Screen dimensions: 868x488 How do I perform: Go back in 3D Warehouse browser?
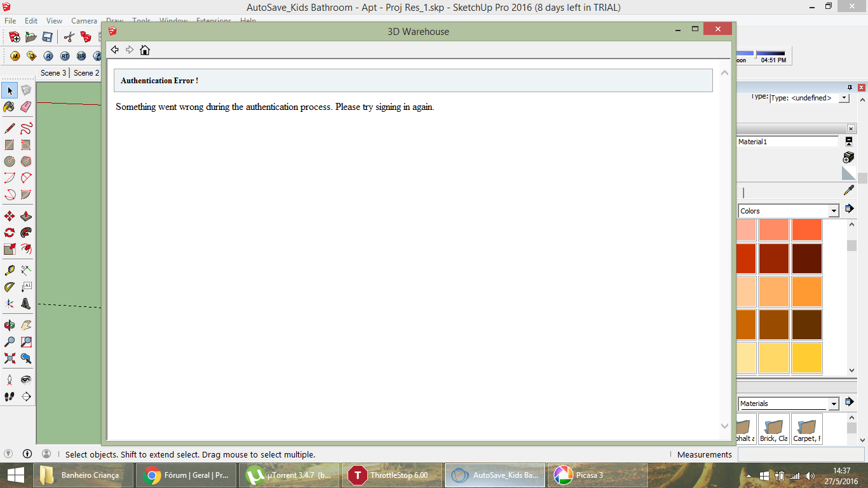pyautogui.click(x=115, y=50)
